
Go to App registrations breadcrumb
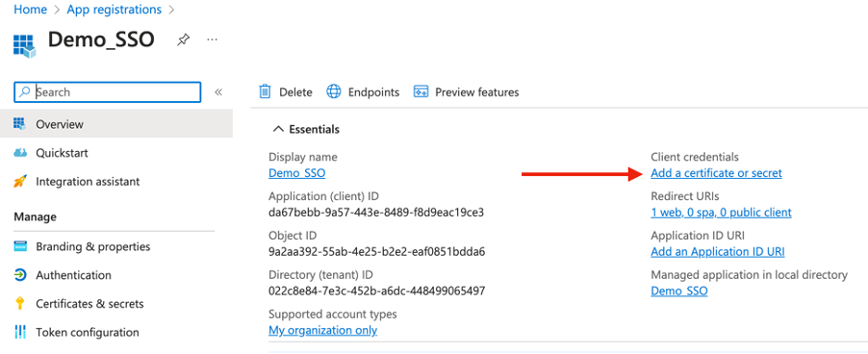[115, 10]
